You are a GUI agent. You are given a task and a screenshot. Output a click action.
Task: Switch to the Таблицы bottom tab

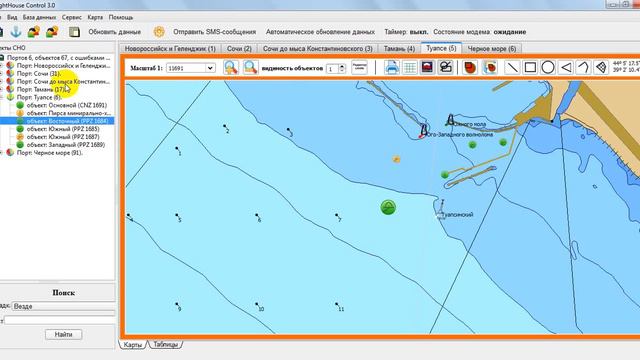coord(165,344)
